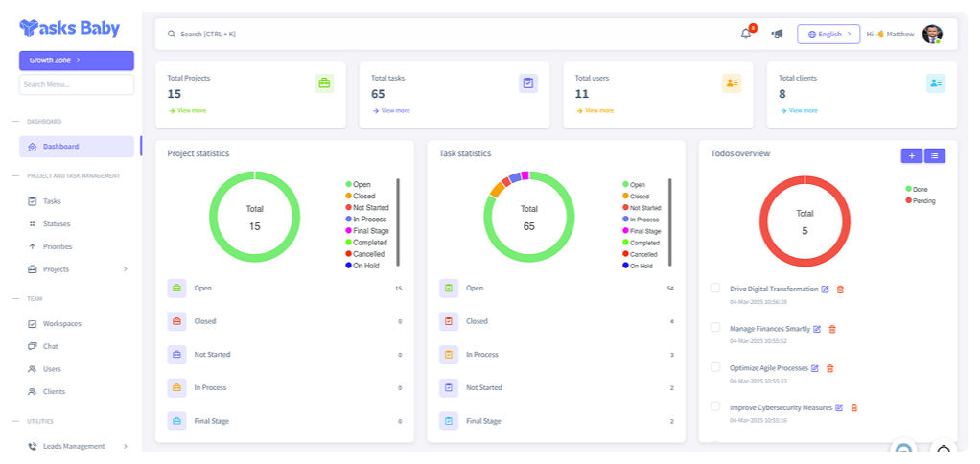Open the English language dropdown
This screenshot has height=464, width=980.
pos(828,34)
